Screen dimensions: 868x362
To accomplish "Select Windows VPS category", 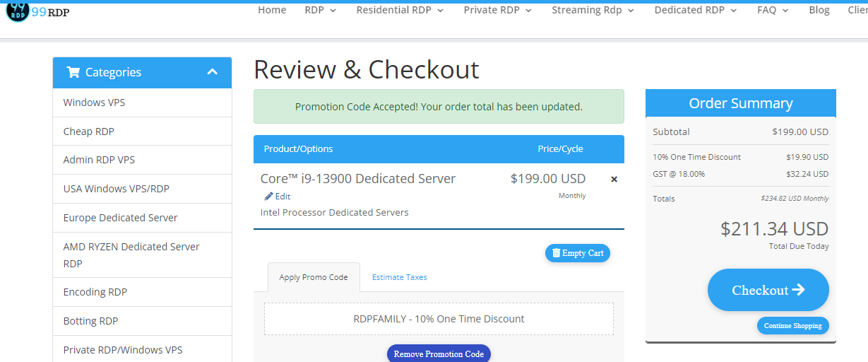I will [142, 103].
